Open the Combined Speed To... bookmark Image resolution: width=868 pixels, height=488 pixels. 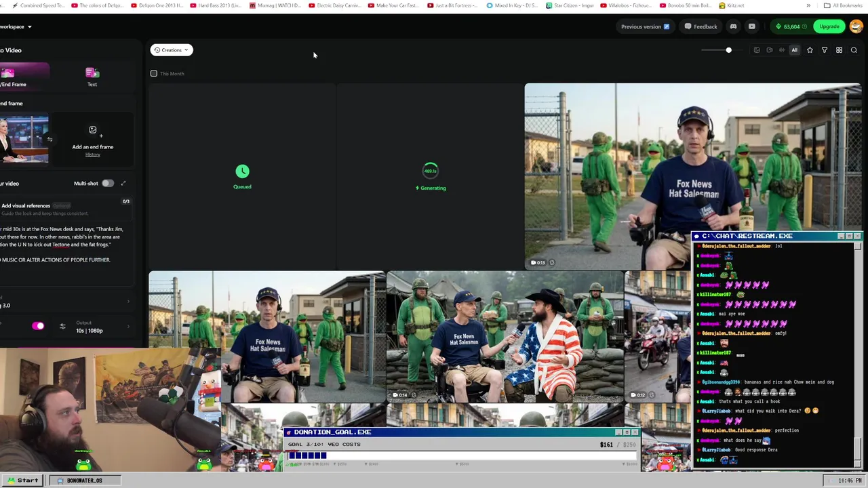click(x=39, y=5)
